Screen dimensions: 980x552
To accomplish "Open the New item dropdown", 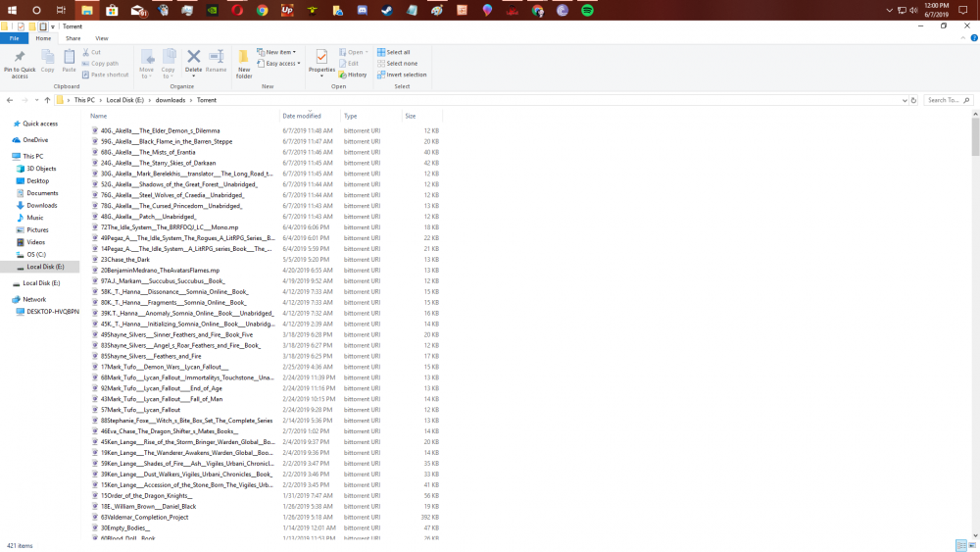I will 276,53.
